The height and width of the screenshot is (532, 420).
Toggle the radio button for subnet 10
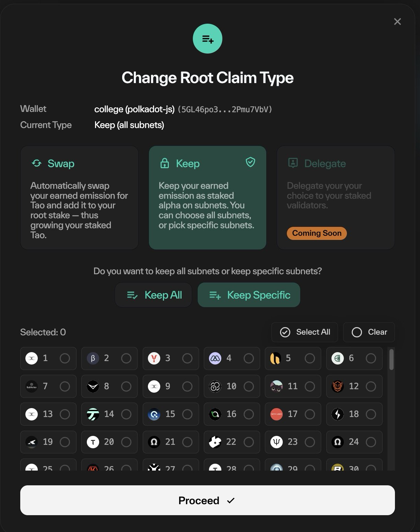click(249, 386)
